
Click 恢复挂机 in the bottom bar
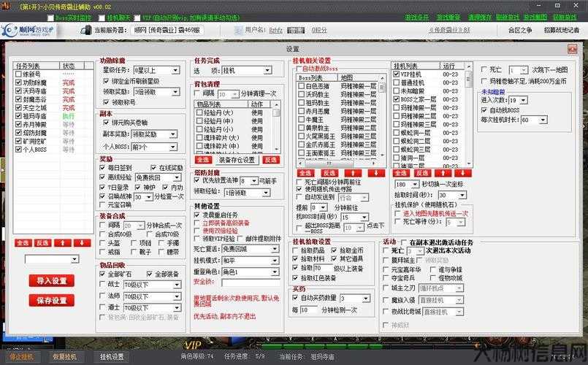click(64, 357)
